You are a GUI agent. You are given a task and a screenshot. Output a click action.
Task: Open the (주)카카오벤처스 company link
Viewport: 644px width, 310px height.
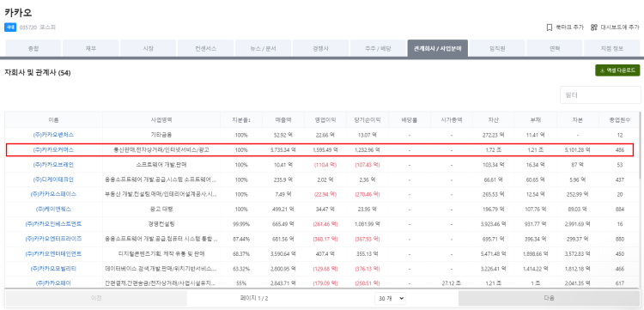click(53, 135)
